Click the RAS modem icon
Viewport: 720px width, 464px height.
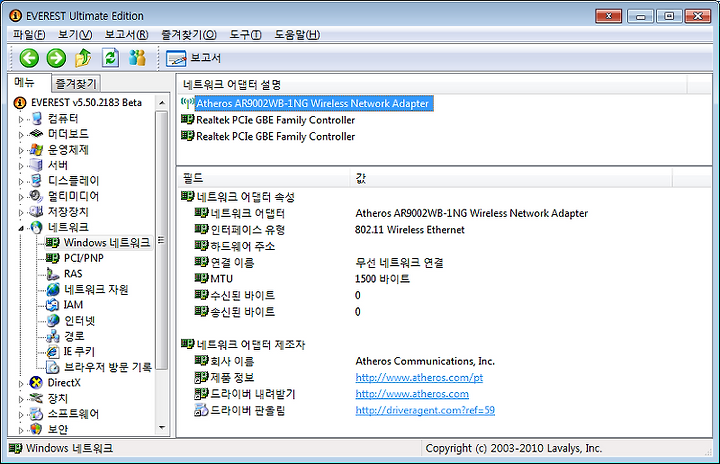(53, 274)
